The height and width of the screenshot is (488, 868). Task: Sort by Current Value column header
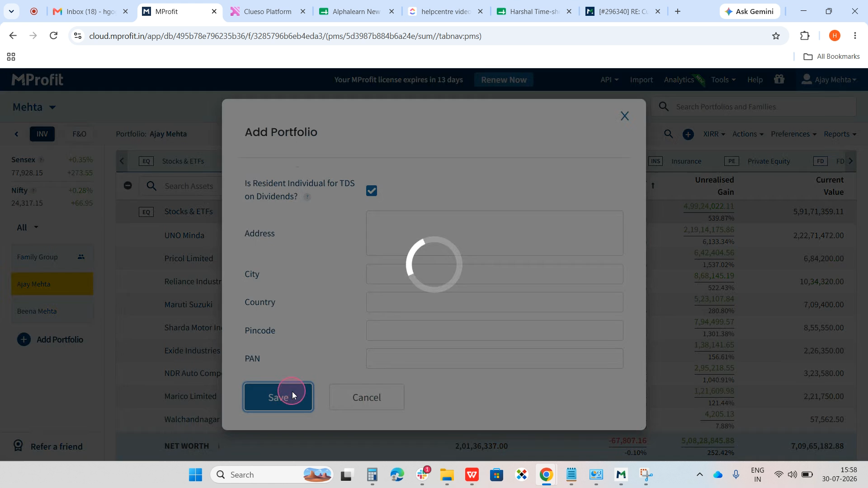point(830,186)
